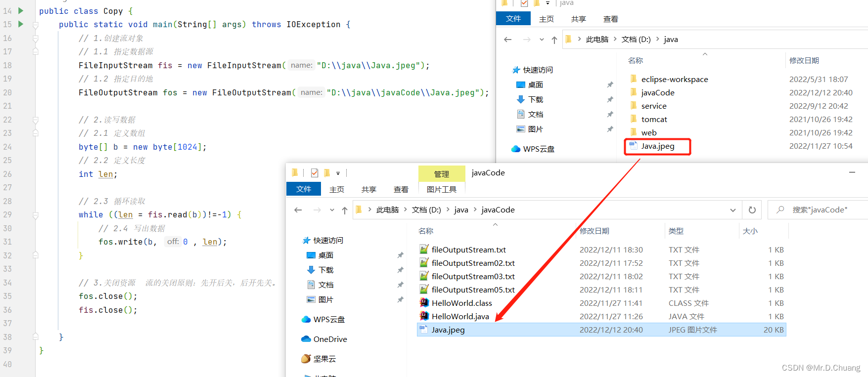Select 文档 in javaCode sidebar
This screenshot has width=868, height=377.
320,285
